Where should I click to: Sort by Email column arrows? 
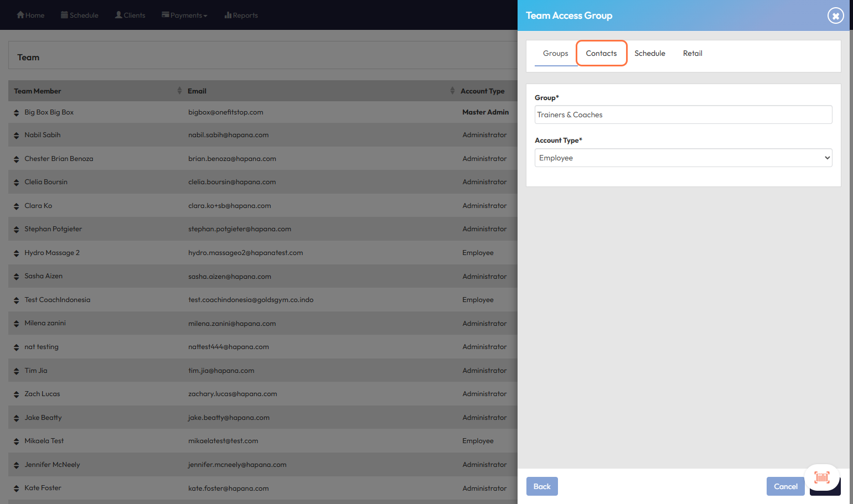tap(452, 91)
